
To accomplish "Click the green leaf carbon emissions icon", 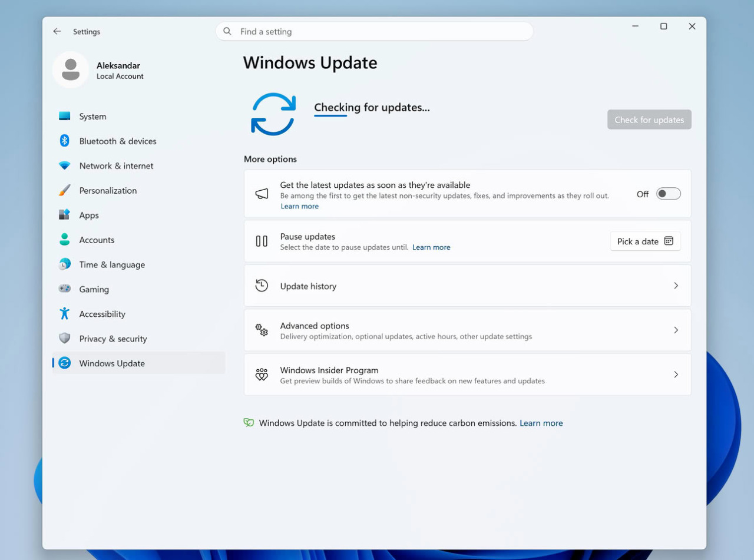I will 249,423.
